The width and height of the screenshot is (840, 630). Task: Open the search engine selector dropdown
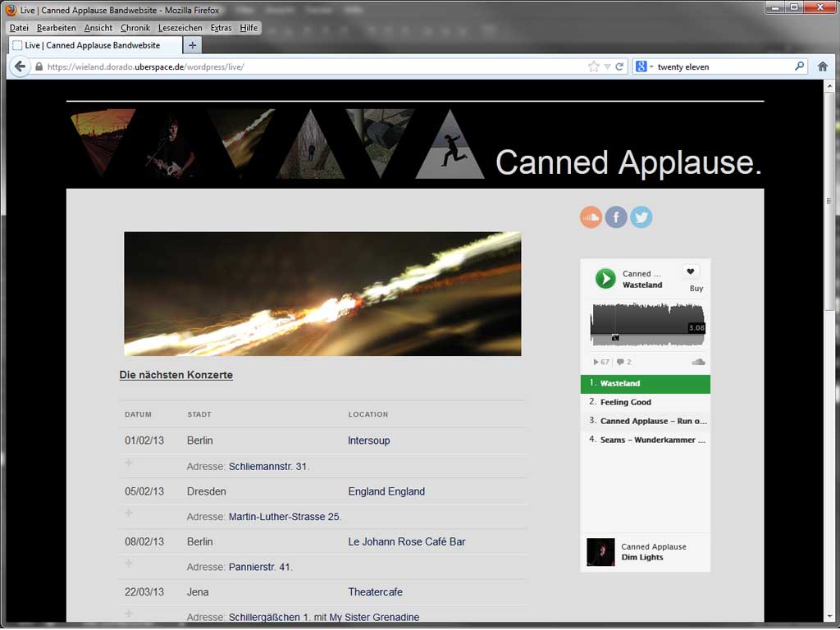point(645,66)
